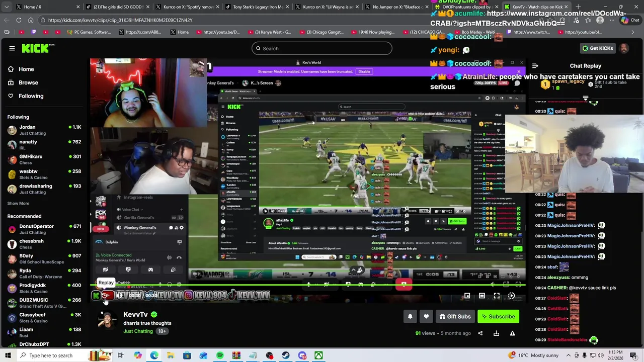
Task: Report the clip with the warning icon
Action: (x=512, y=333)
